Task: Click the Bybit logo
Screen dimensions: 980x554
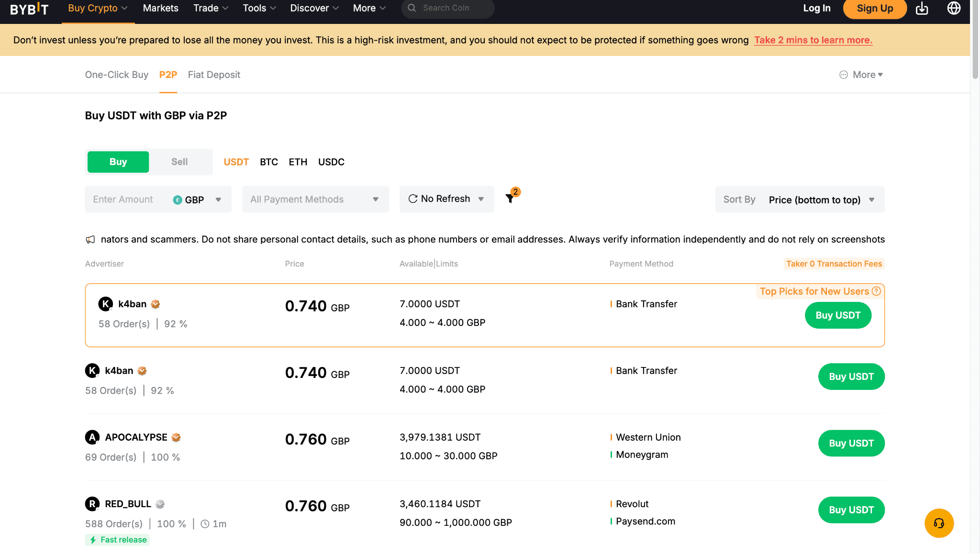Action: [29, 9]
